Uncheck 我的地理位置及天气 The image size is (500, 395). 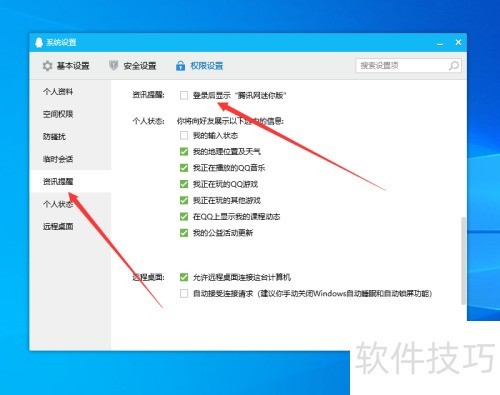184,152
